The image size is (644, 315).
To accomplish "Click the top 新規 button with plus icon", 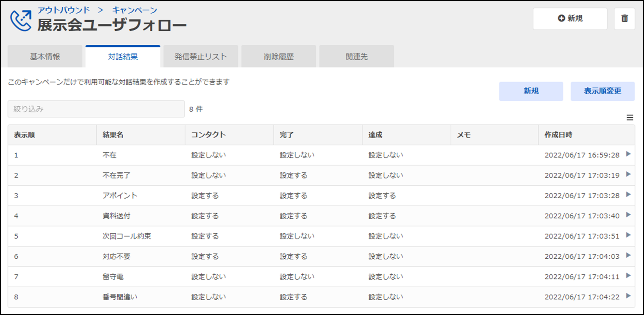I will click(570, 18).
